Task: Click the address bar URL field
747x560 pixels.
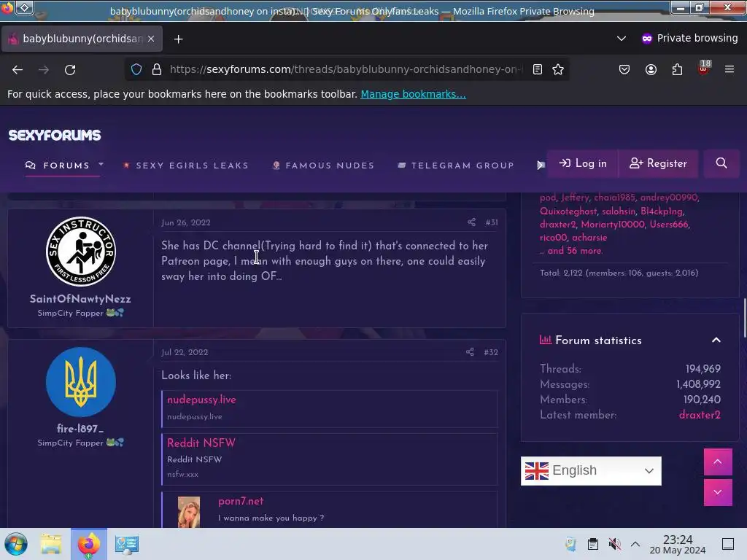Action: click(x=347, y=69)
